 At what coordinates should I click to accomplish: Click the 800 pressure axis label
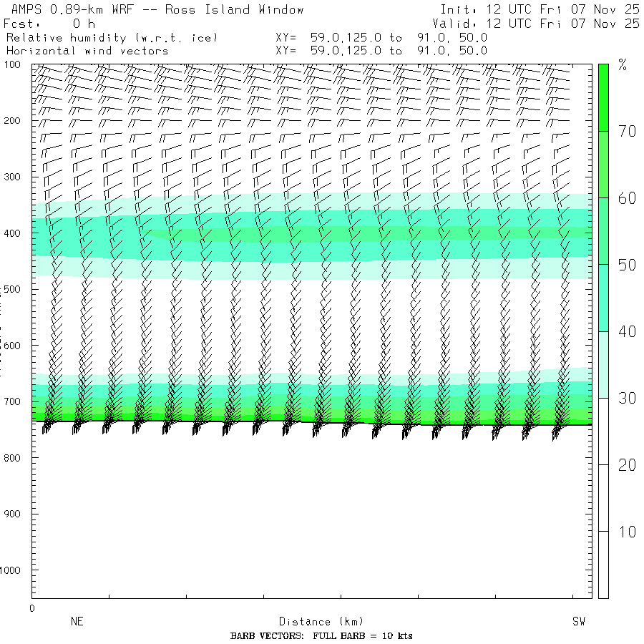pos(12,458)
